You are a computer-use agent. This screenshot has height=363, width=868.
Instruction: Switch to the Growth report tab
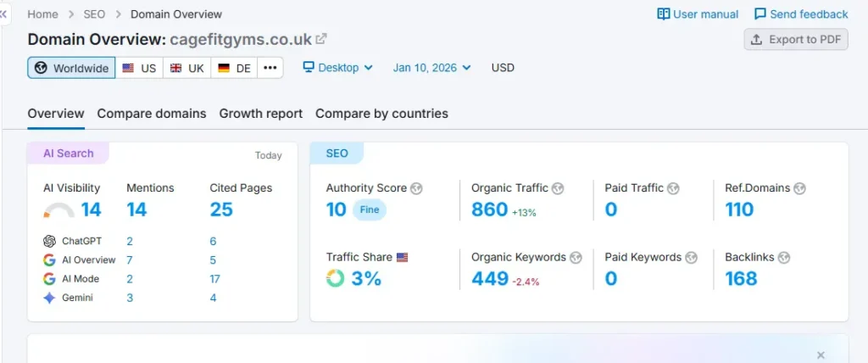(x=261, y=114)
